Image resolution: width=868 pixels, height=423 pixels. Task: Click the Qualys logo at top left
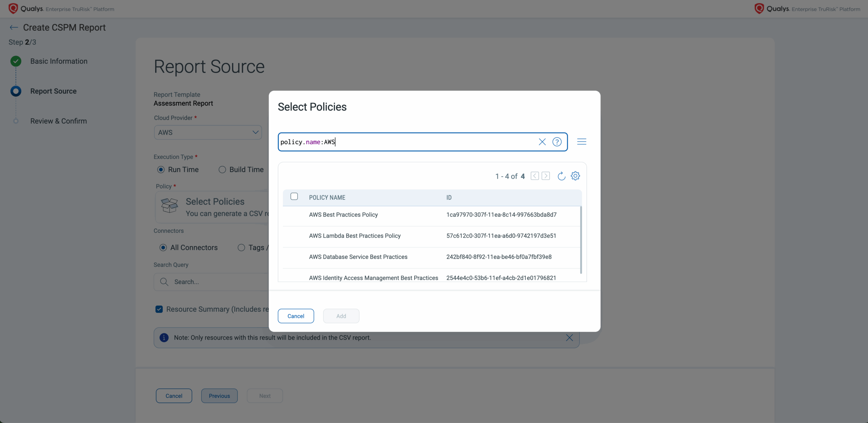[x=61, y=8]
